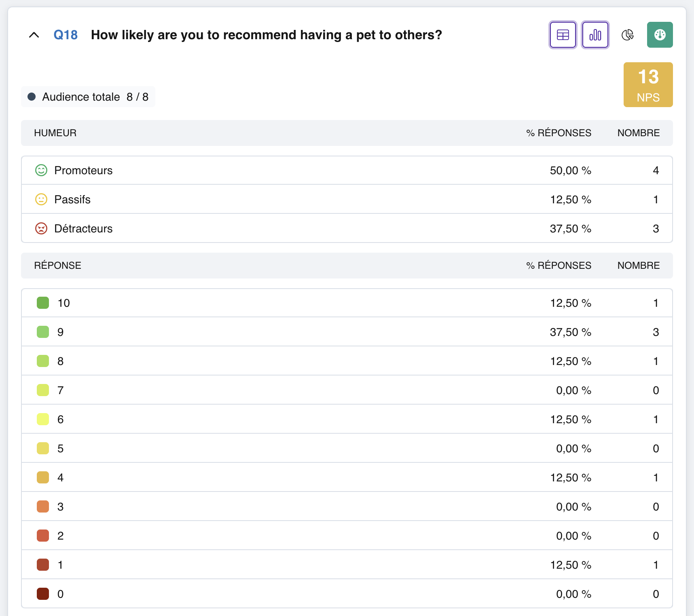The image size is (694, 616).
Task: Click the Détracteurs angry face icon
Action: (x=41, y=228)
